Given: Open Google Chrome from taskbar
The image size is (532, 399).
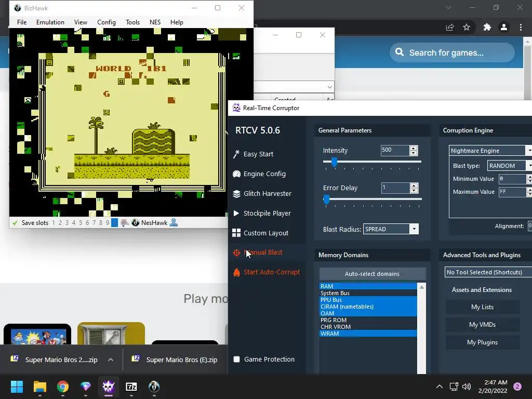Looking at the screenshot, I should tap(63, 387).
